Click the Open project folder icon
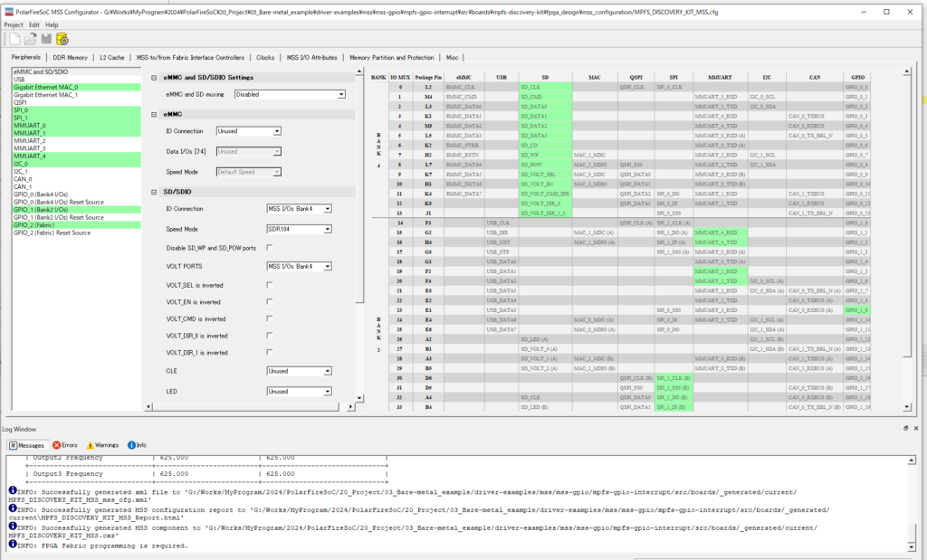 point(29,39)
